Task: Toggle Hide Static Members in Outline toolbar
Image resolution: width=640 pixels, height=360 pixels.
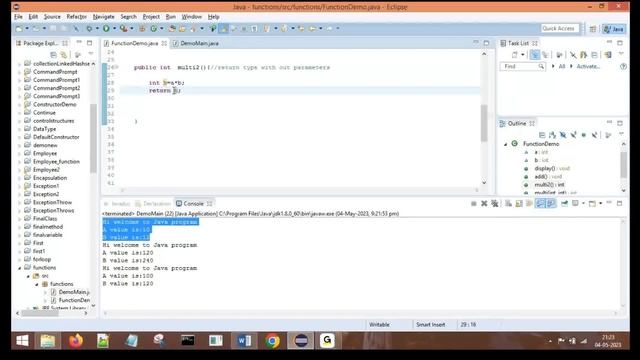Action: (574, 135)
